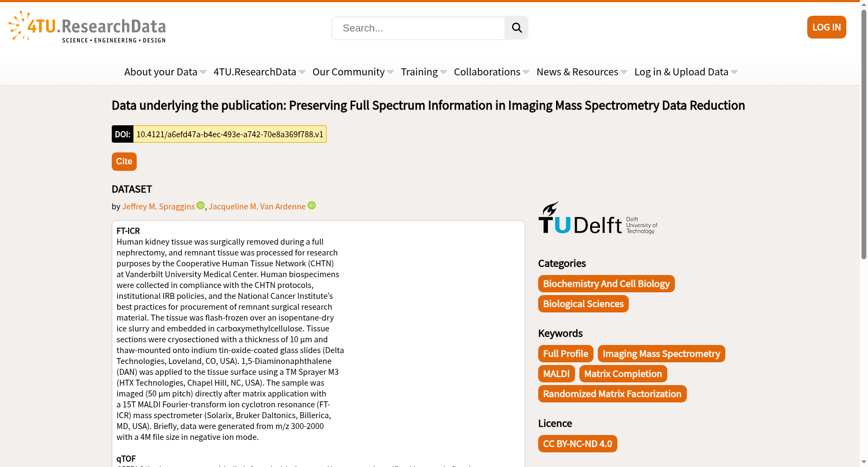
Task: Select Matrix Completion keyword tag
Action: [623, 374]
